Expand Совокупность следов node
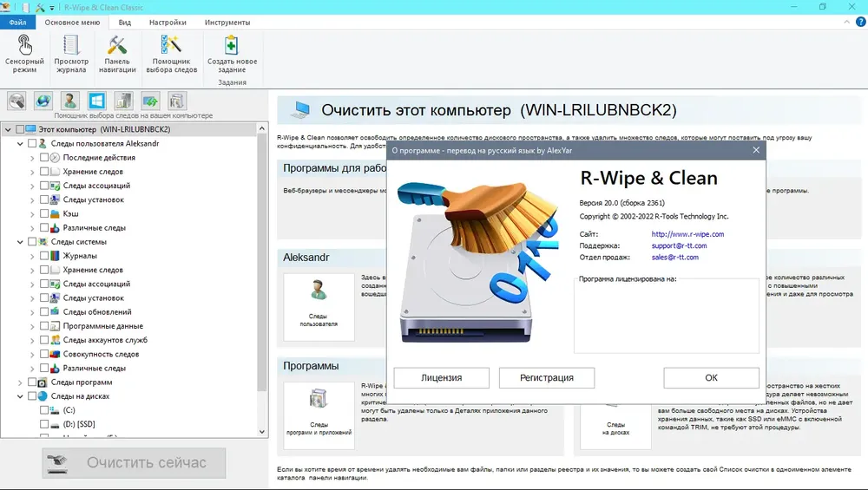868x490 pixels. tap(32, 354)
